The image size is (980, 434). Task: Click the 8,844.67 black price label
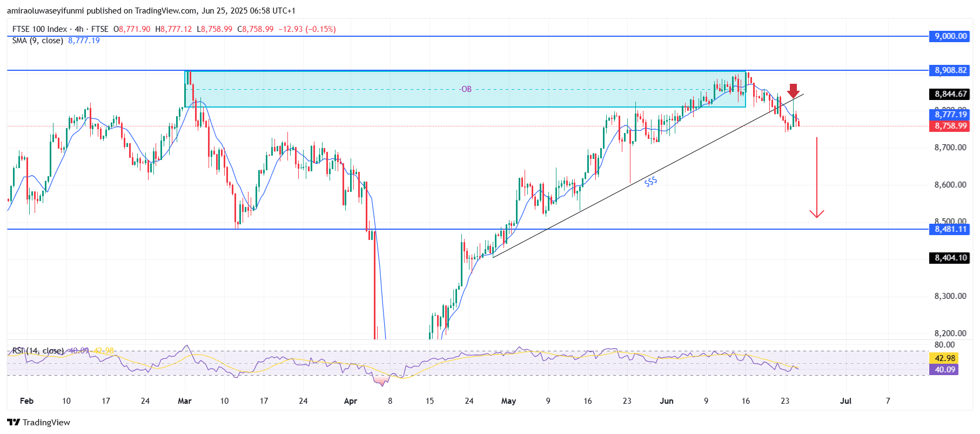point(950,94)
